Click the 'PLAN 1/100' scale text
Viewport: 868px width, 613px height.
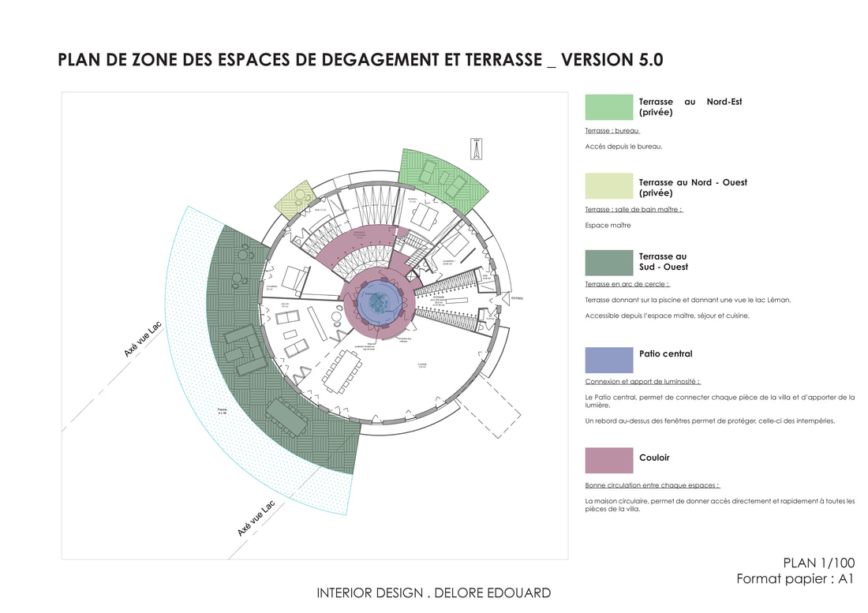point(818,563)
